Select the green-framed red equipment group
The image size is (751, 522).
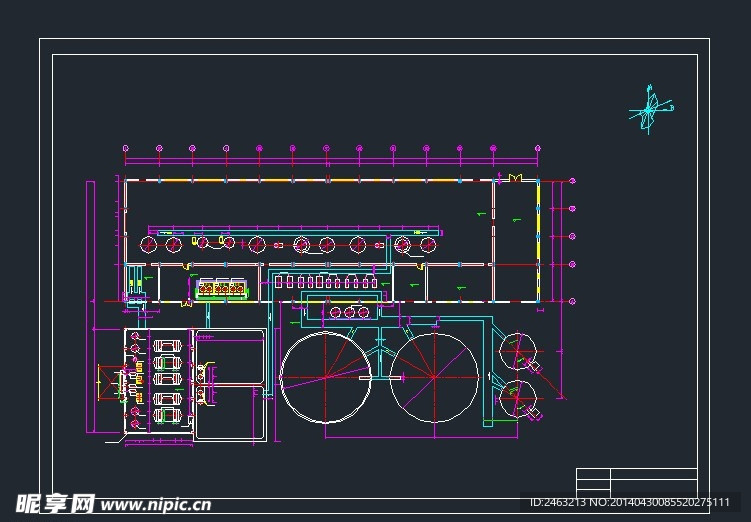point(221,288)
